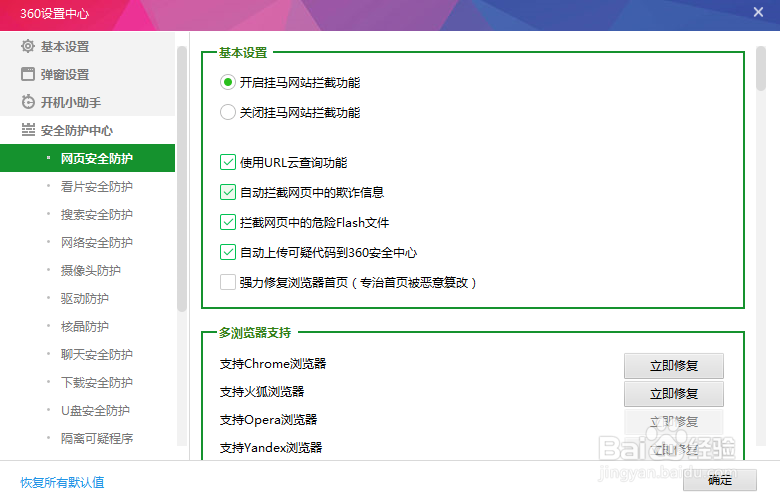The width and height of the screenshot is (780, 500).
Task: Select 摄像头防护 item
Action: pyautogui.click(x=88, y=270)
